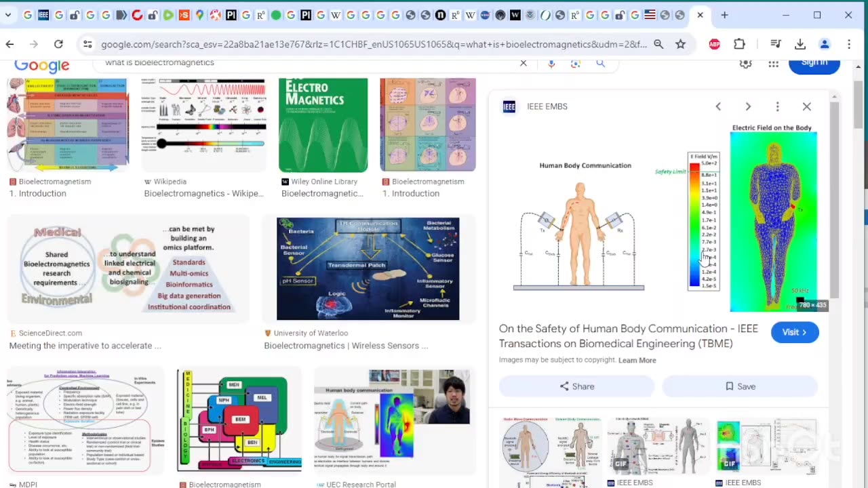The width and height of the screenshot is (868, 488).
Task: Share the previewed image
Action: pyautogui.click(x=576, y=386)
